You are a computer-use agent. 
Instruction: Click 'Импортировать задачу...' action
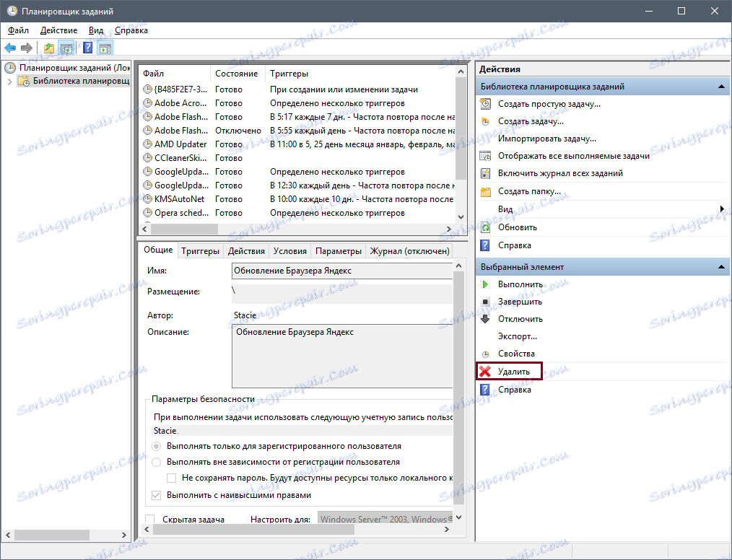(x=547, y=139)
